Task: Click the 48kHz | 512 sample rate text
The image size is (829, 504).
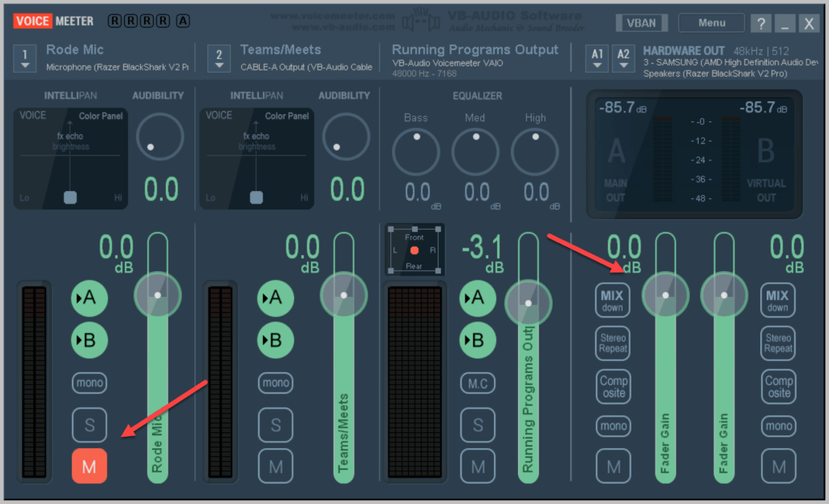Action: click(x=761, y=51)
